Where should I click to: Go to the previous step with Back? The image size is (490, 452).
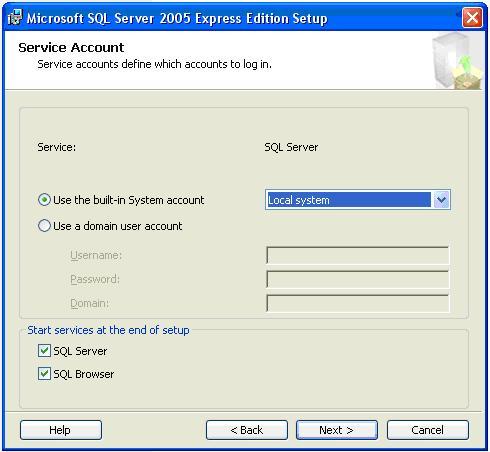pyautogui.click(x=247, y=430)
